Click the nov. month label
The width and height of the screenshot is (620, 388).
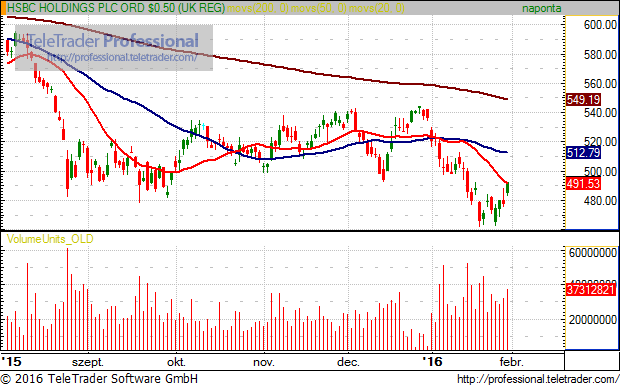(264, 362)
